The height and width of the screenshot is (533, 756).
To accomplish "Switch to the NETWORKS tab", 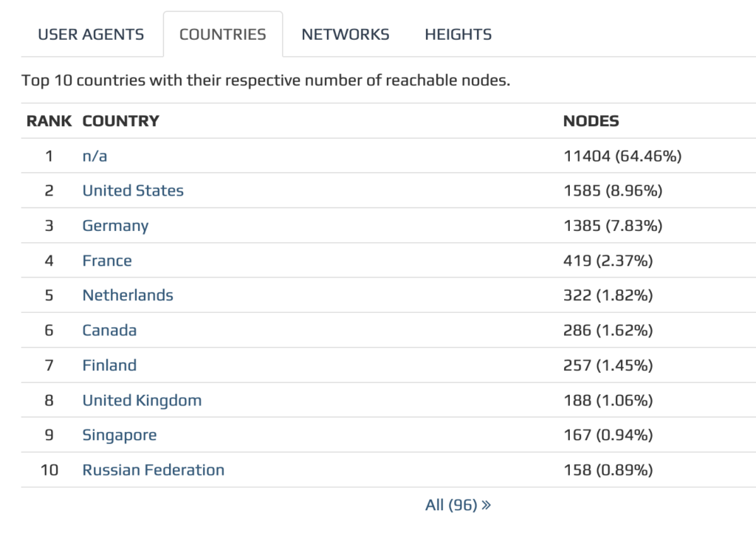I will [x=344, y=34].
